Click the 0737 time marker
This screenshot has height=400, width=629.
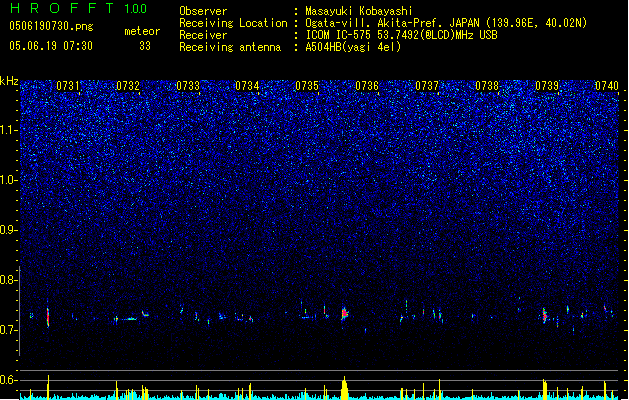pos(427,86)
